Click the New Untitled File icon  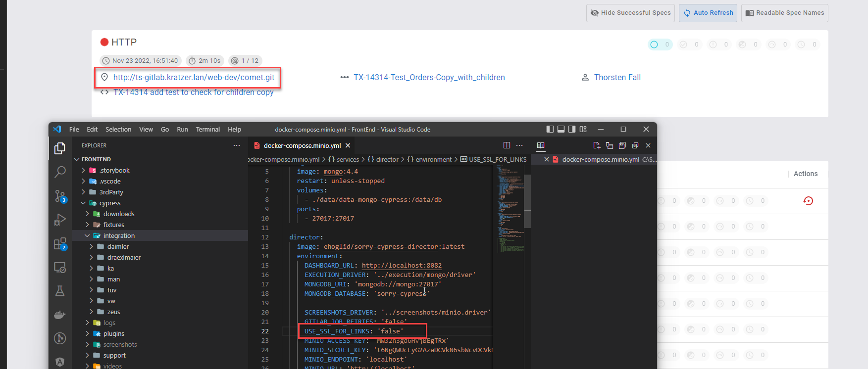click(x=597, y=145)
